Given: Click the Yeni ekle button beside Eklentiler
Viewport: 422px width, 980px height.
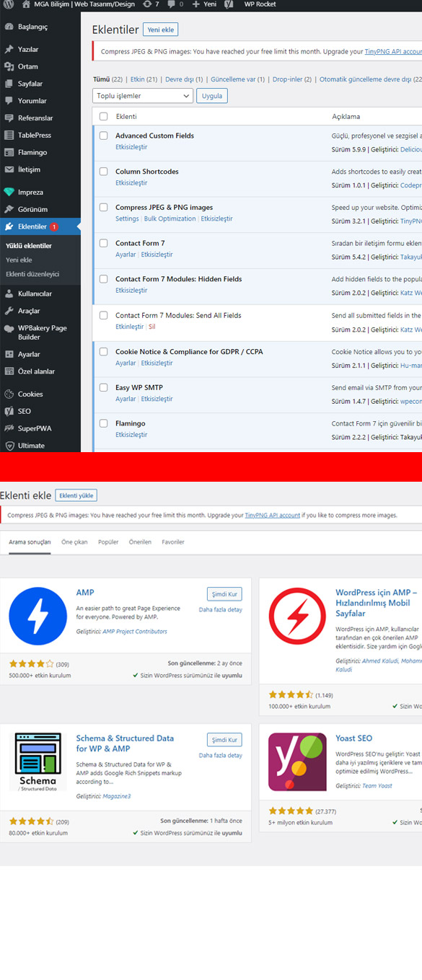Looking at the screenshot, I should click(x=160, y=30).
